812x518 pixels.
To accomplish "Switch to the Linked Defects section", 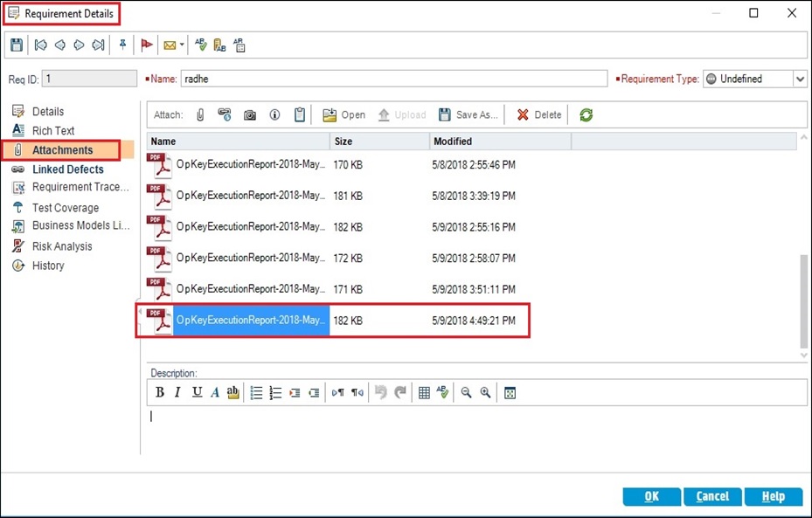I will 67,169.
